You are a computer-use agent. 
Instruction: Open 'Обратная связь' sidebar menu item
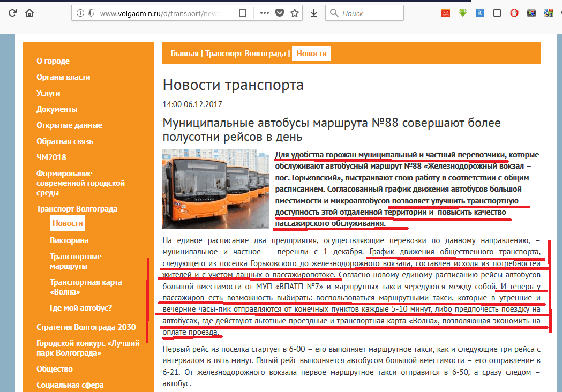pos(64,141)
